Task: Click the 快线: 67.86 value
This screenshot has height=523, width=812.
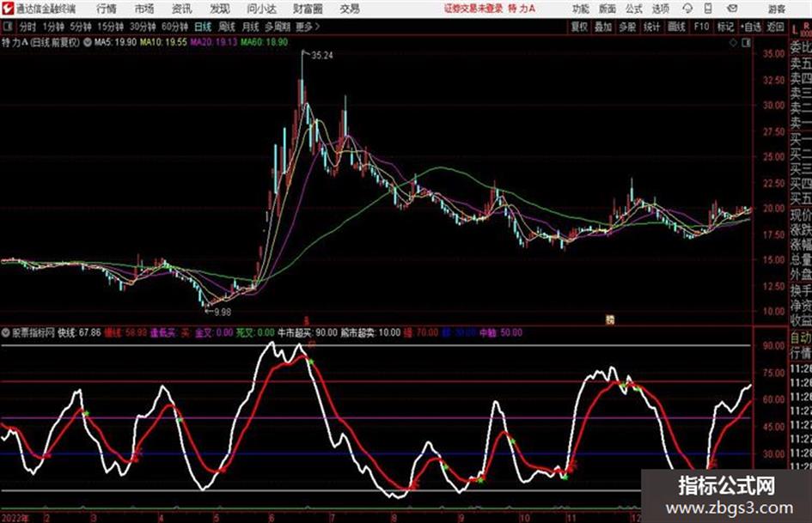Action: pyautogui.click(x=79, y=332)
